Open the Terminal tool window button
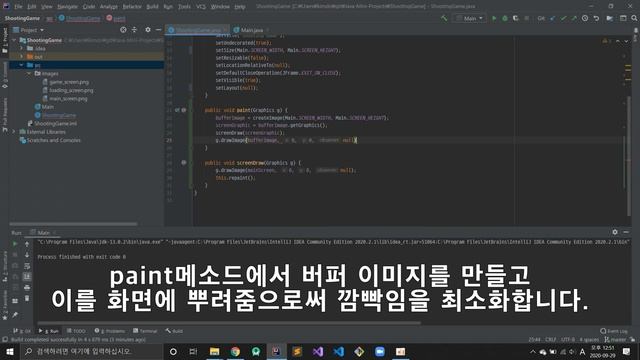The width and height of the screenshot is (640, 360). click(x=145, y=331)
